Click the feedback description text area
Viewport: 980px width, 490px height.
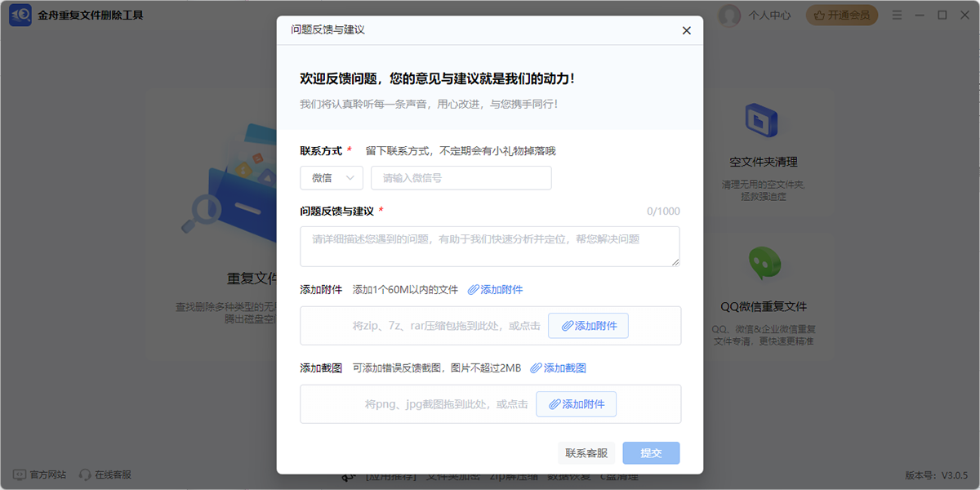point(490,246)
